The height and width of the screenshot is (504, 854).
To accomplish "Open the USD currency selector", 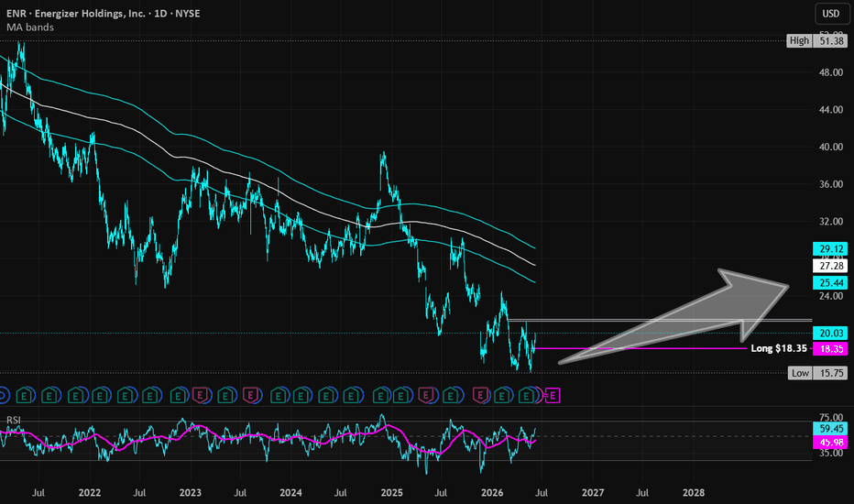I will coord(831,14).
